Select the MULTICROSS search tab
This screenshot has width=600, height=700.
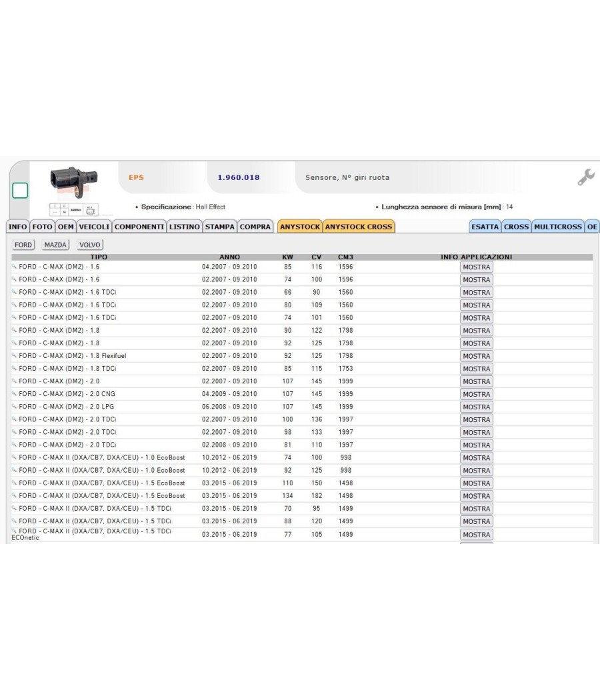click(x=558, y=227)
